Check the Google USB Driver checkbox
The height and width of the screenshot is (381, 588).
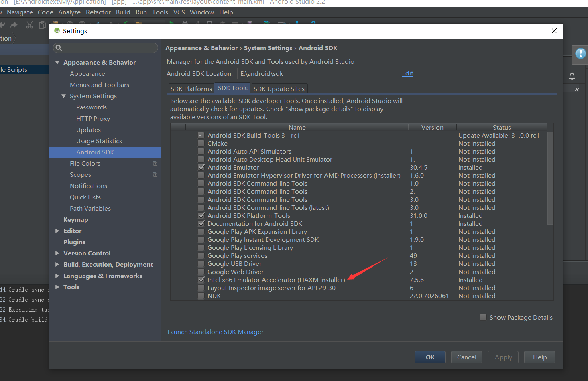pyautogui.click(x=201, y=264)
